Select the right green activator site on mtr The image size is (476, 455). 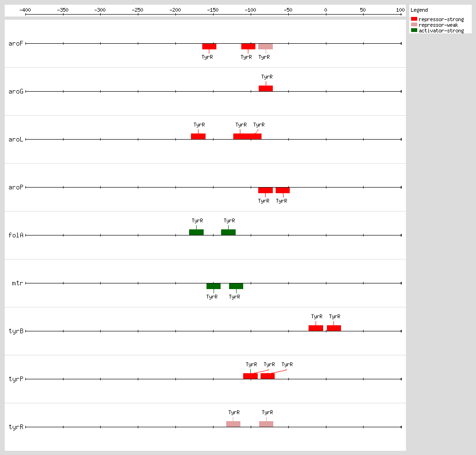pos(236,286)
